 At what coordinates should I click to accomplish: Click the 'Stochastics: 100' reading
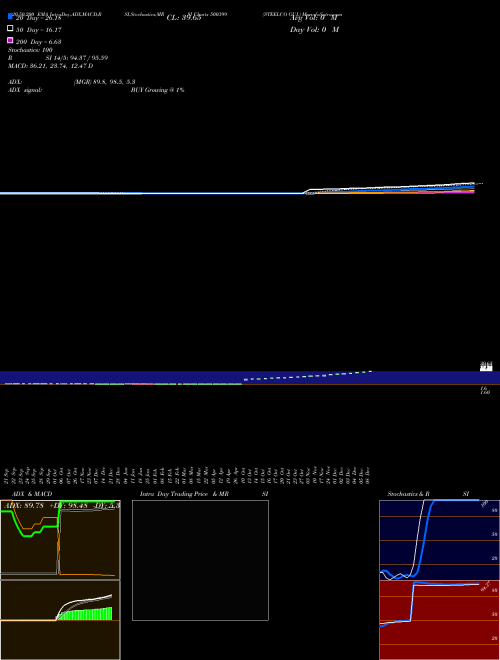(30, 50)
